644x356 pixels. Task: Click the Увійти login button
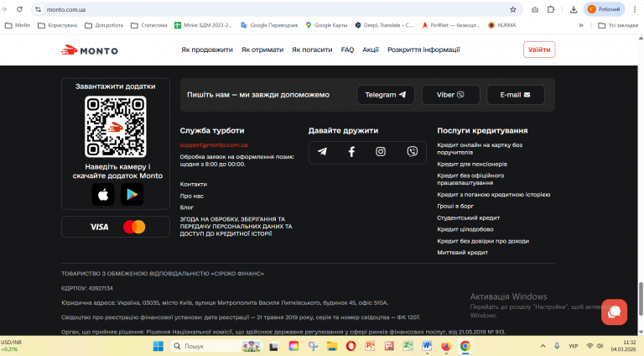point(539,50)
